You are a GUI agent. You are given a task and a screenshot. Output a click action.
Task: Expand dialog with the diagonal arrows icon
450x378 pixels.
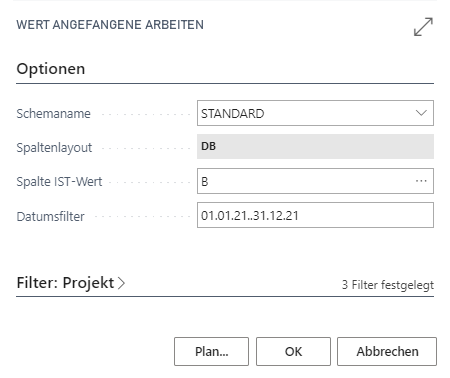[423, 27]
